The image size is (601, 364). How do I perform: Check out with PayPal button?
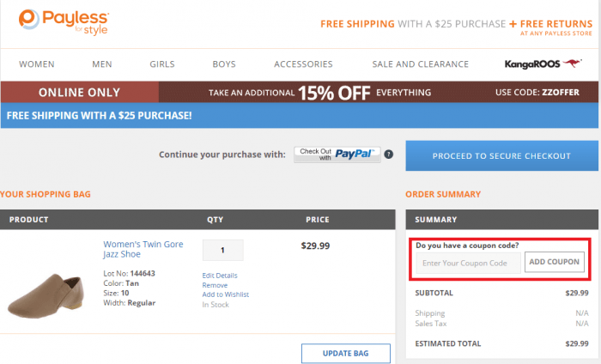(x=337, y=155)
